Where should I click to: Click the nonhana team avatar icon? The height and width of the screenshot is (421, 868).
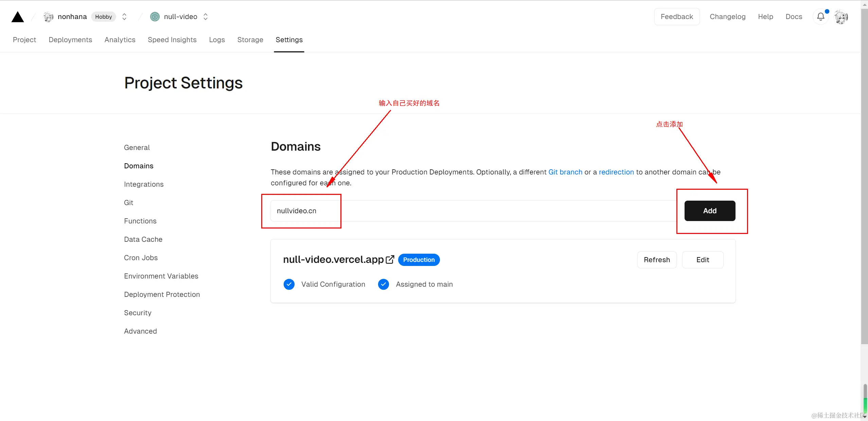click(x=48, y=17)
